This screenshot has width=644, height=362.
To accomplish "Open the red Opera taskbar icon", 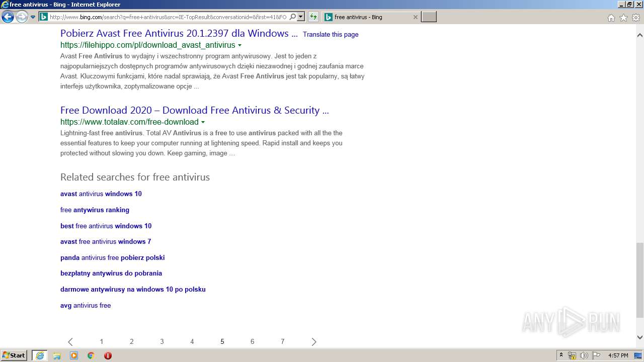I will point(108,355).
